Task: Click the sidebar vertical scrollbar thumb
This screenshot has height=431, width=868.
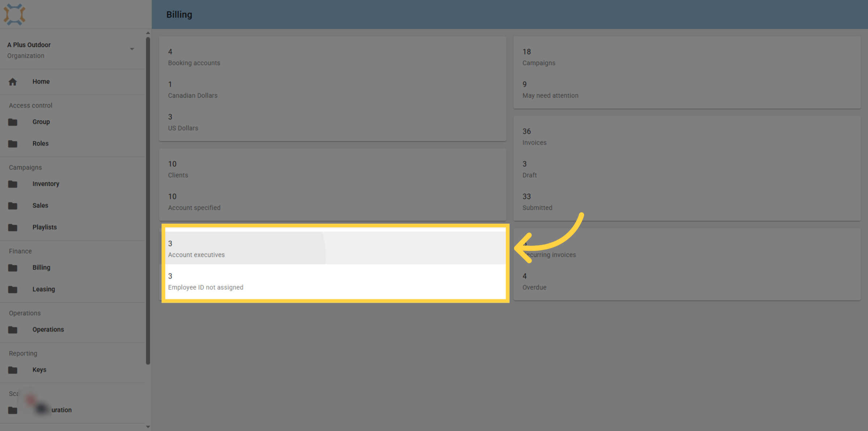Action: 148,201
